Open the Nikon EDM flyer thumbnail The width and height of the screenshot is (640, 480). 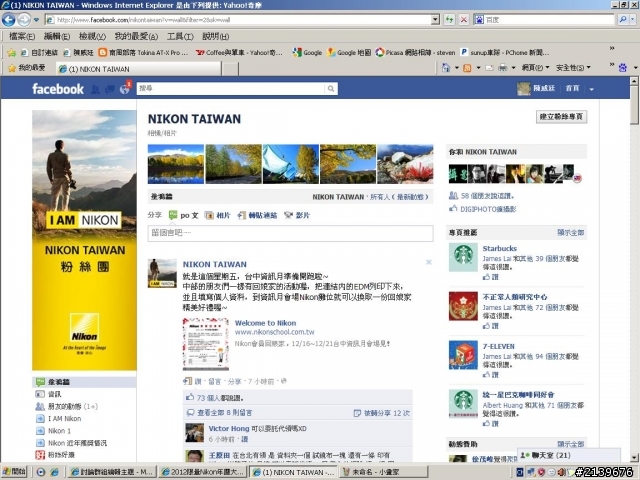[x=206, y=344]
